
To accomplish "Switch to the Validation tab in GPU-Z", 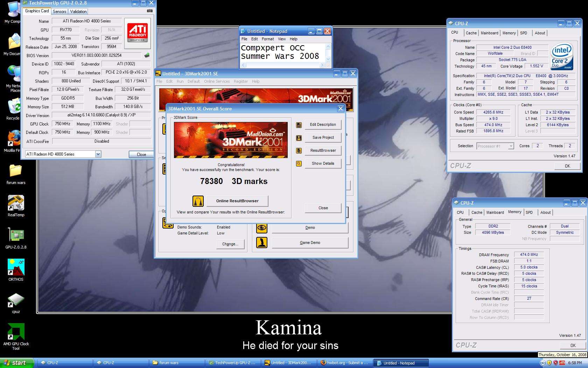I will 78,12.
